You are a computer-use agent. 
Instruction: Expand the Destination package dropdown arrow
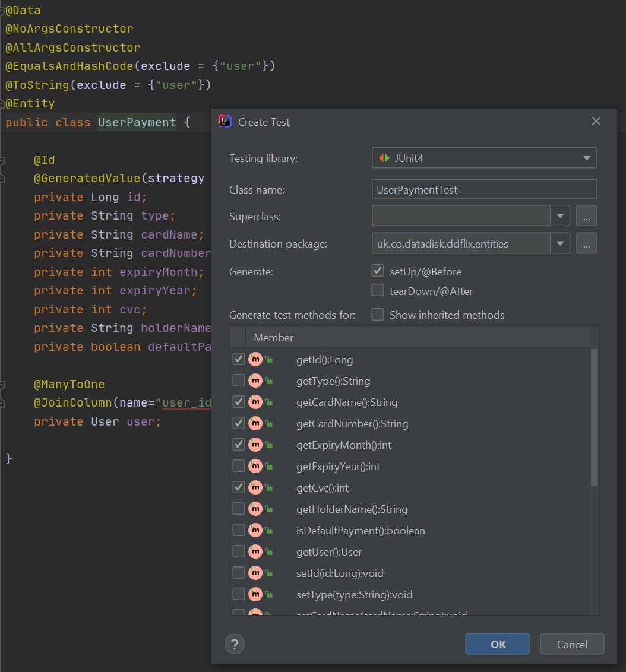[x=560, y=243]
